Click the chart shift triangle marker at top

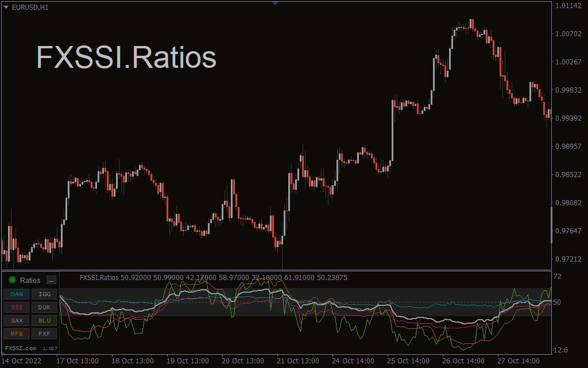coord(275,3)
